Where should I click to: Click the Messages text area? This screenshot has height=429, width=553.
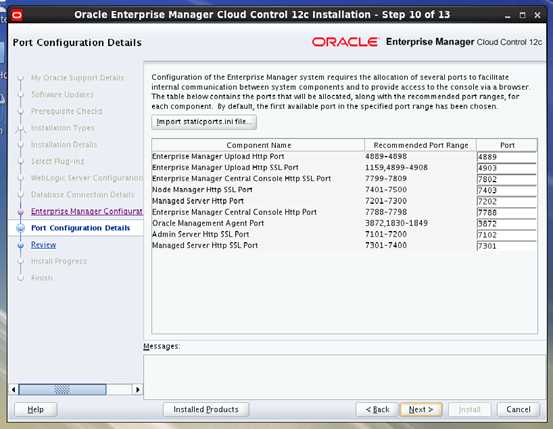[x=344, y=376]
